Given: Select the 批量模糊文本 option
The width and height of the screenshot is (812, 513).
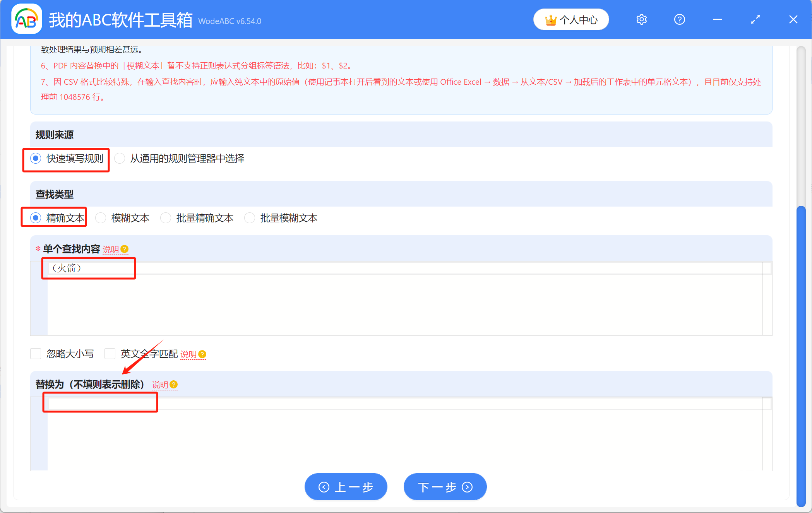Looking at the screenshot, I should click(250, 218).
